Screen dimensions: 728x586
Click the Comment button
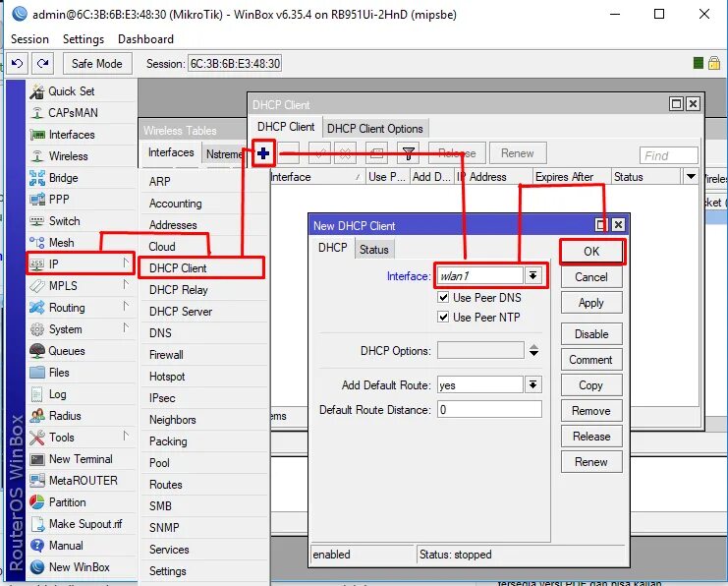(x=591, y=360)
